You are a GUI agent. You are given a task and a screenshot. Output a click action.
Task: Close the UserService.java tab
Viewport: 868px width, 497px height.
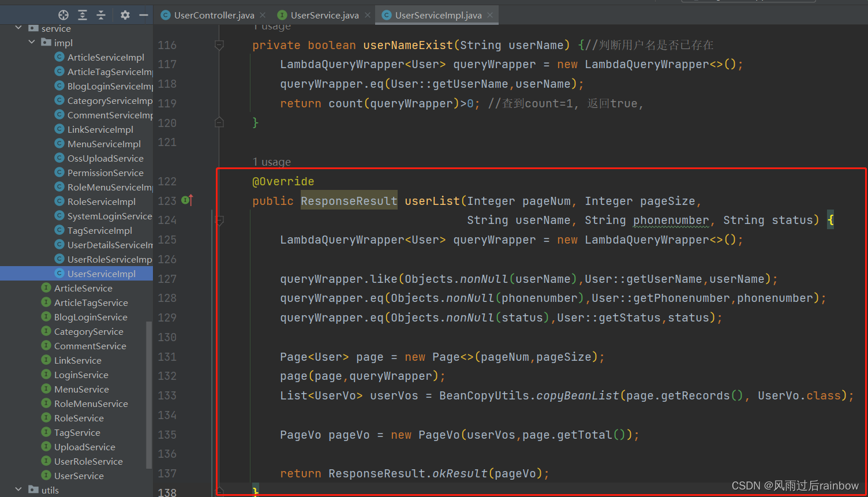click(x=368, y=15)
